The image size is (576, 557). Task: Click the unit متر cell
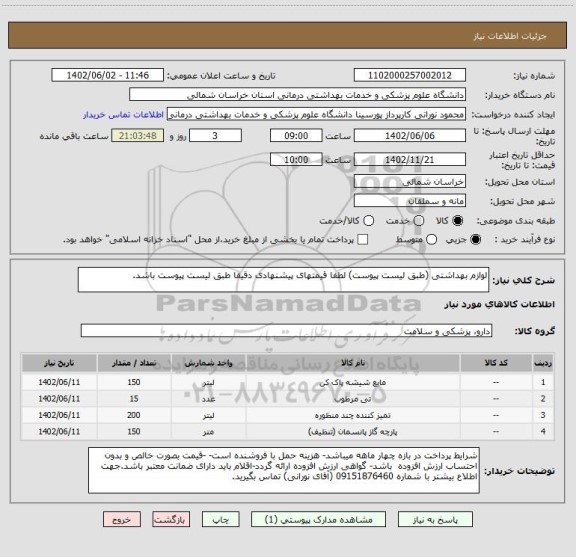click(208, 432)
